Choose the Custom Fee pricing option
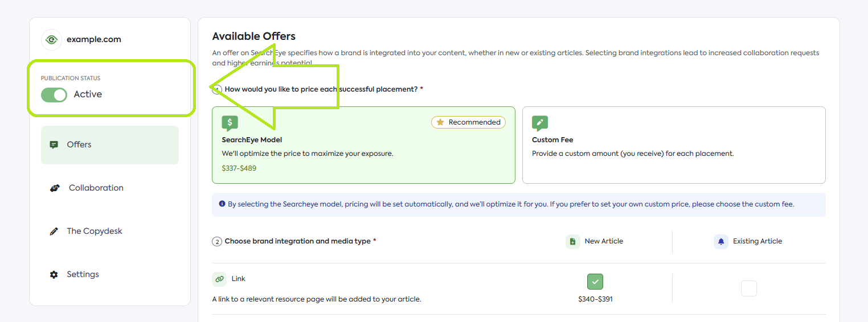Screen dimensions: 868x322 pyautogui.click(x=673, y=145)
